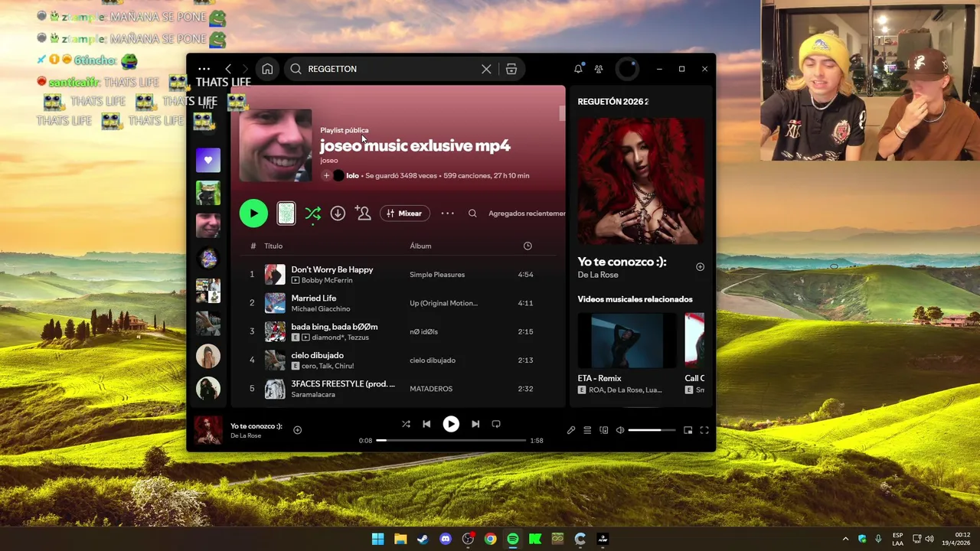Viewport: 980px width, 551px height.
Task: Open the Liked Songs heart in sidebar
Action: (208, 160)
